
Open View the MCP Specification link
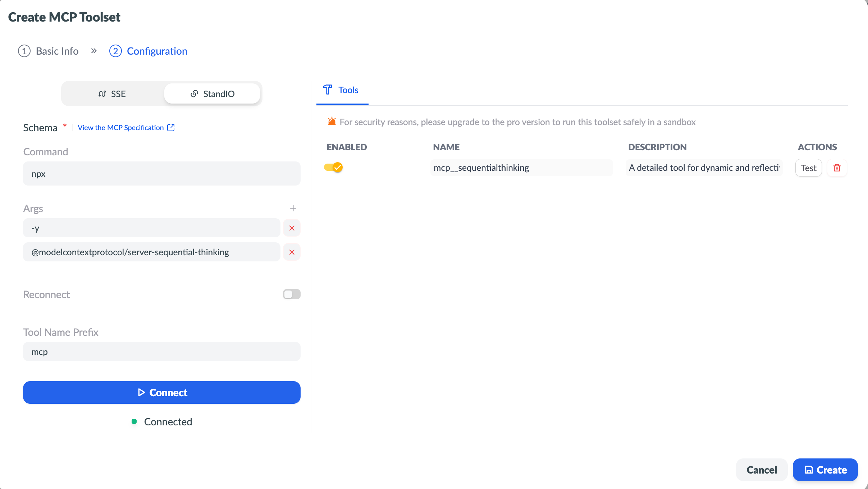120,128
